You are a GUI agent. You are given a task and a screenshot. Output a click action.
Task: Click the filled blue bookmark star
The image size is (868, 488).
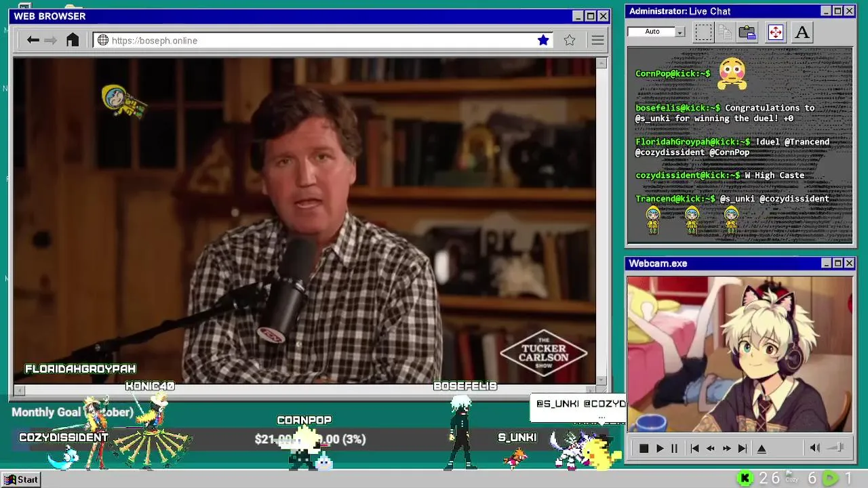pos(543,40)
